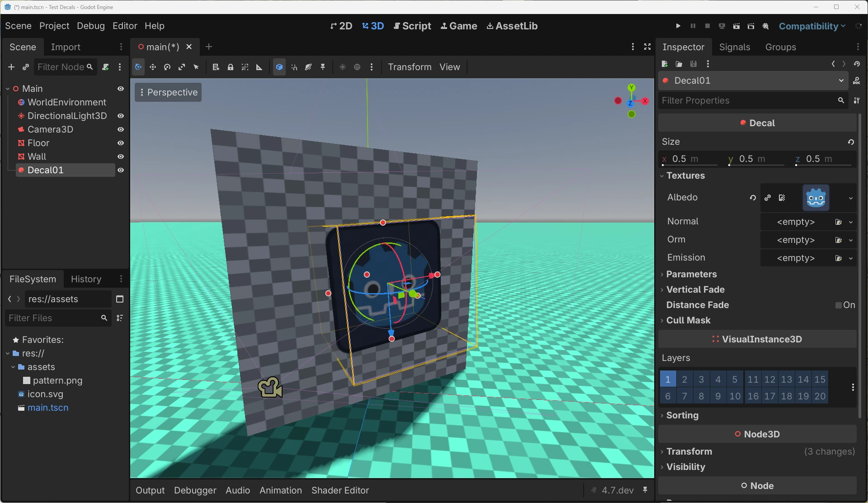Hide the Main node visibility eye
This screenshot has height=503, width=868.
click(121, 89)
